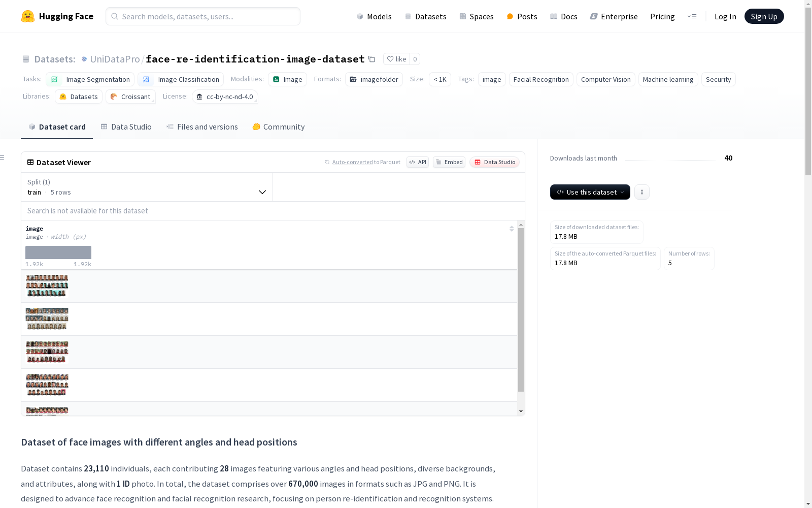Click the page scrollbar down arrow
The image size is (812, 508).
808,504
